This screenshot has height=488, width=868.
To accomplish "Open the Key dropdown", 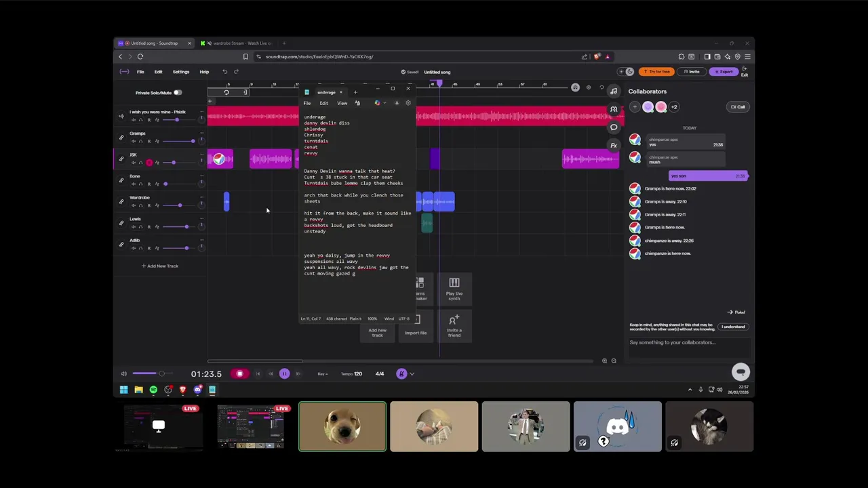I will pos(323,374).
